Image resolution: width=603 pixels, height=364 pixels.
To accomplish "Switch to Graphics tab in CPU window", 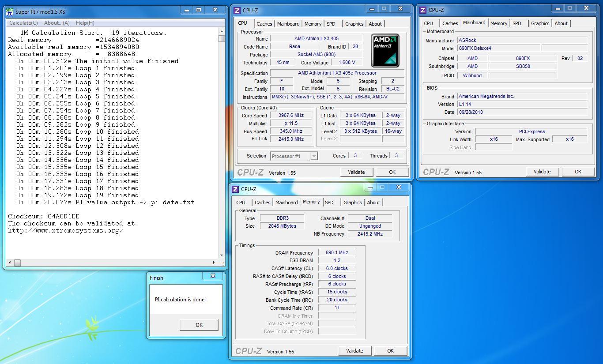I will (x=354, y=24).
